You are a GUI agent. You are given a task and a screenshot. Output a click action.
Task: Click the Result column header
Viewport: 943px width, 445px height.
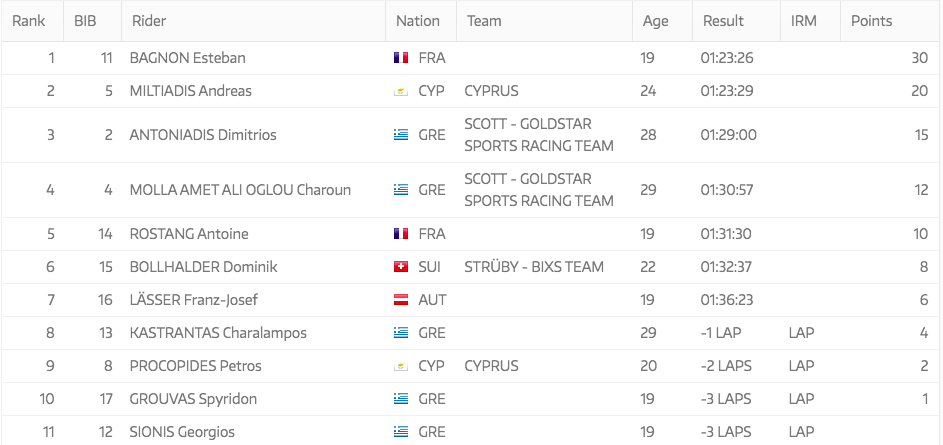point(722,21)
